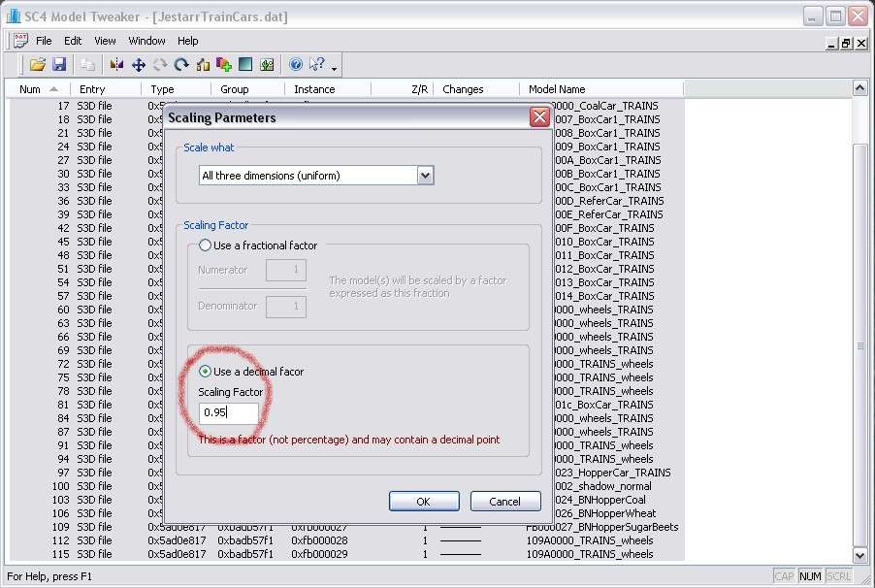Click the Save floppy disk icon
This screenshot has height=588, width=875.
click(x=59, y=65)
